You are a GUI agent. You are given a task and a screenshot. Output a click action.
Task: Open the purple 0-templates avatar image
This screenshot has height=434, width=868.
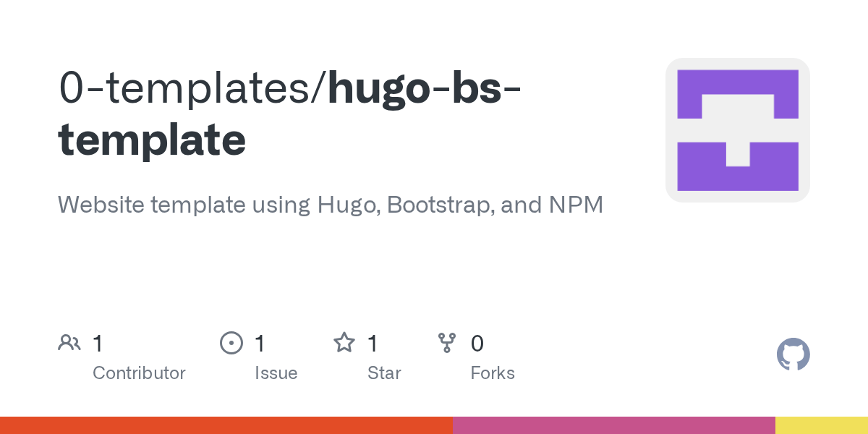point(738,130)
